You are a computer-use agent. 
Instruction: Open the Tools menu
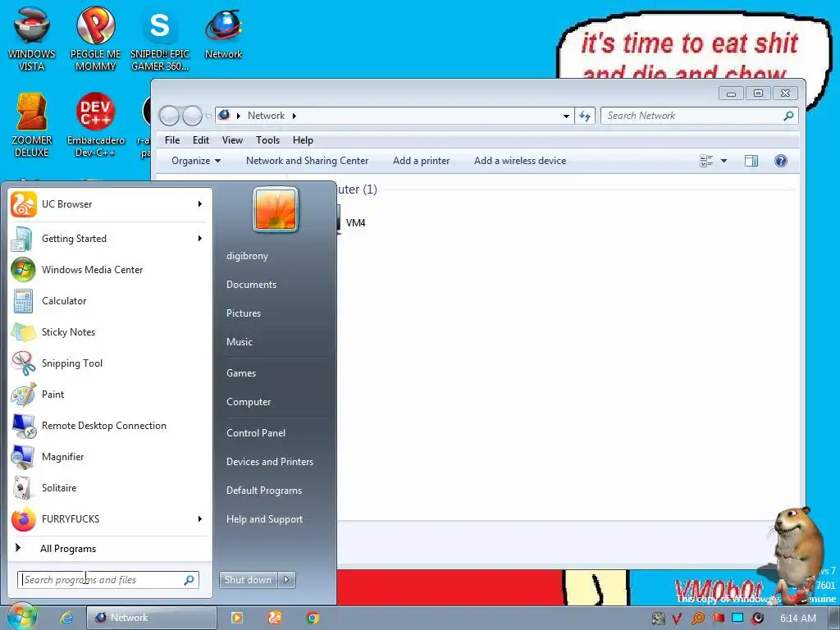[268, 140]
